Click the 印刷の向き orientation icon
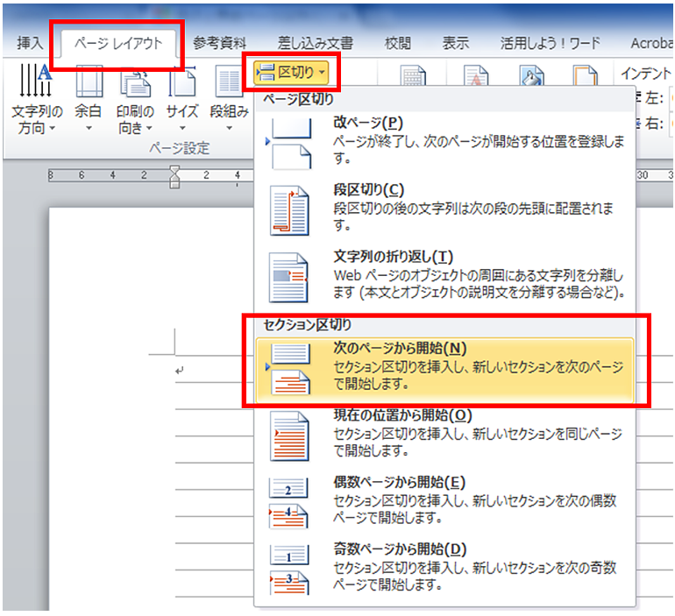Screen dimensions: 675x616 pos(135,82)
